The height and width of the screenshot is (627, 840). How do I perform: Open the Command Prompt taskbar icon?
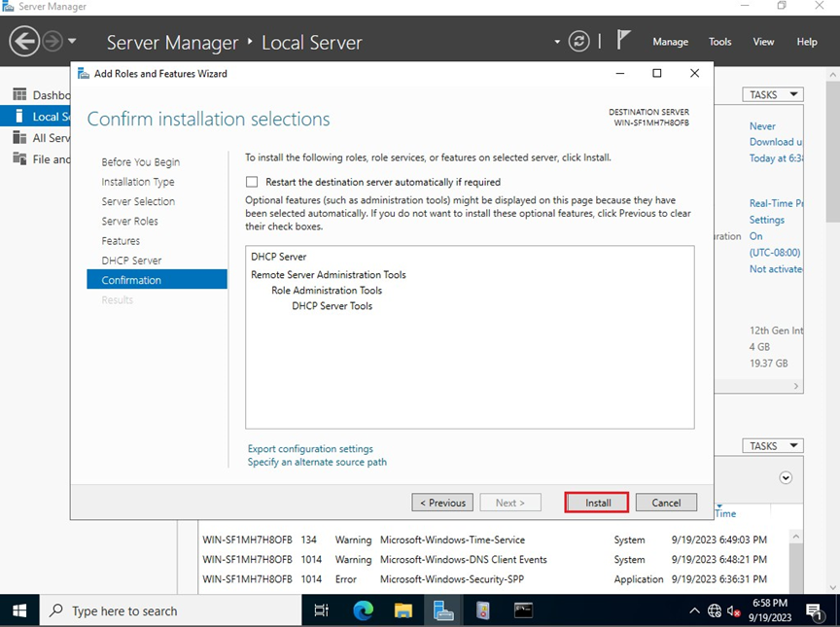coord(523,610)
